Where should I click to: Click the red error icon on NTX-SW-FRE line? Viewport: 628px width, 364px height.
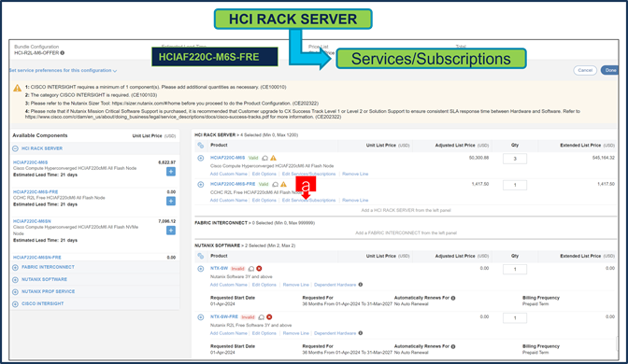pos(269,317)
